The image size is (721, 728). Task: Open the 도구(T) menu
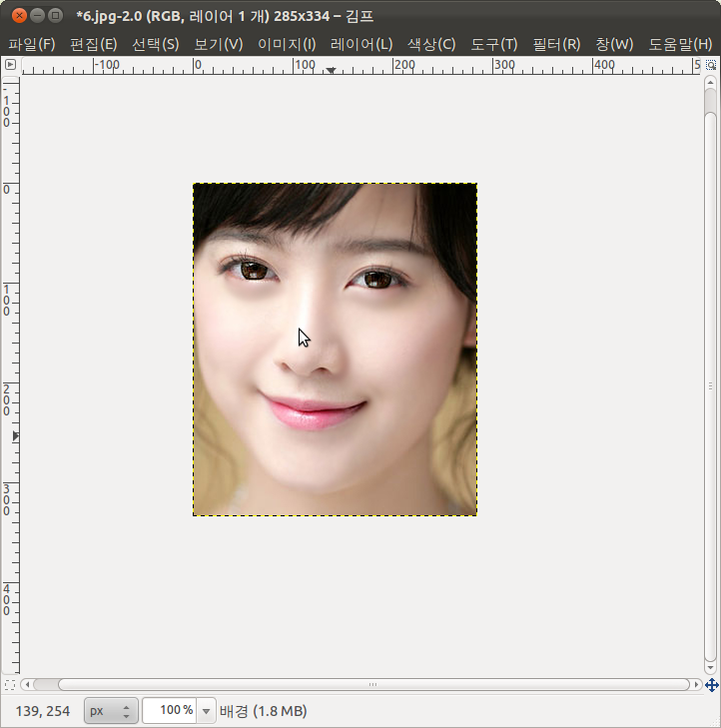[x=494, y=45]
